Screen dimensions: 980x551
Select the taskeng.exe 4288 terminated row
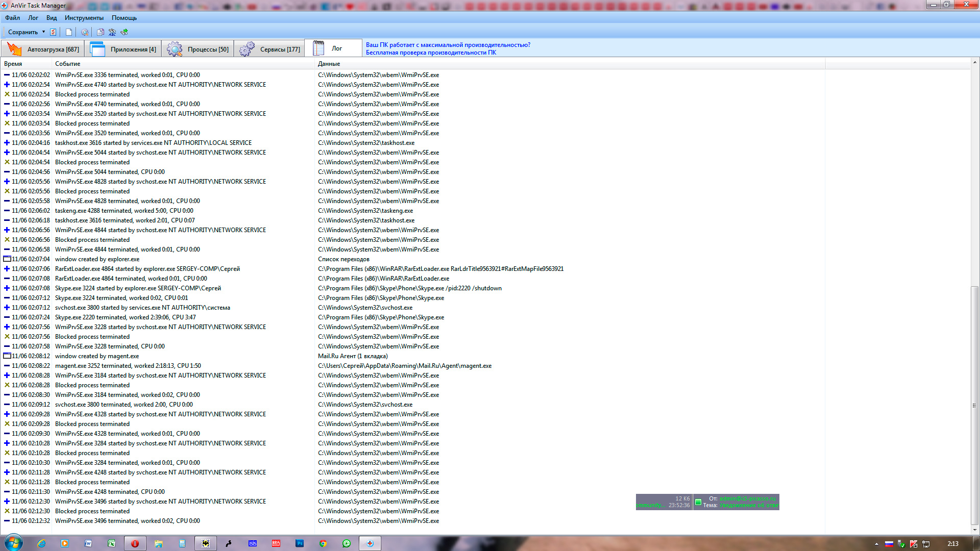click(x=412, y=211)
